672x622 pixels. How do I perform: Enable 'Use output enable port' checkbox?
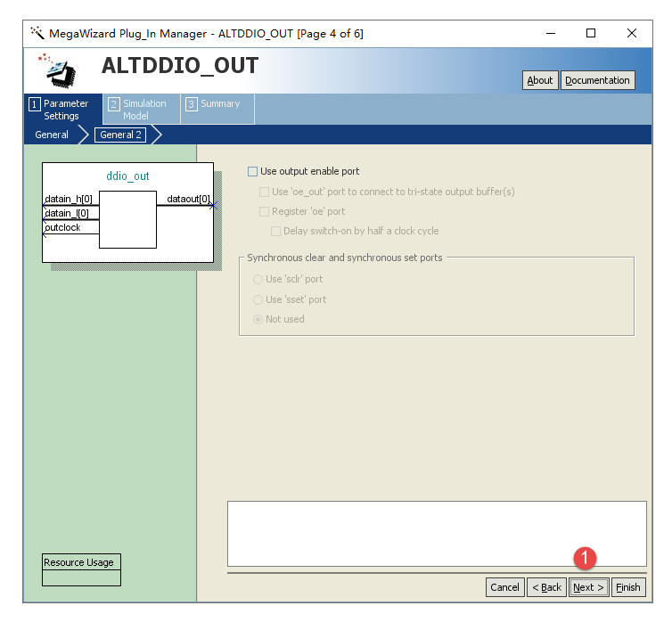click(x=253, y=171)
